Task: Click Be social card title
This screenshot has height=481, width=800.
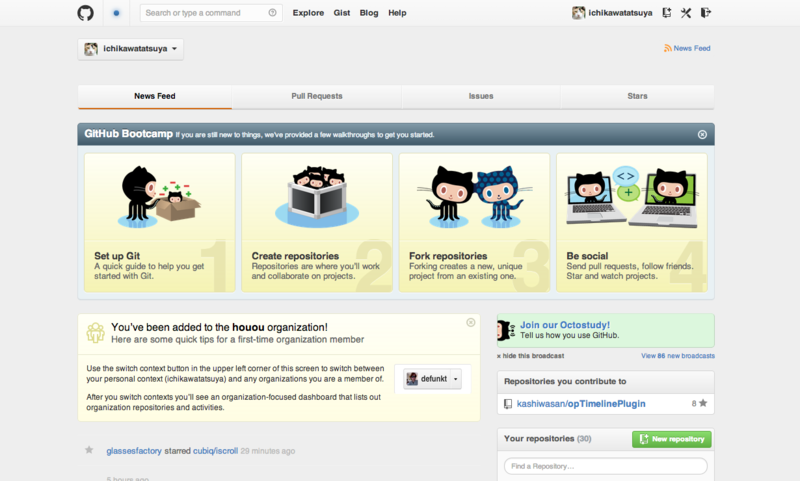Action: [587, 256]
